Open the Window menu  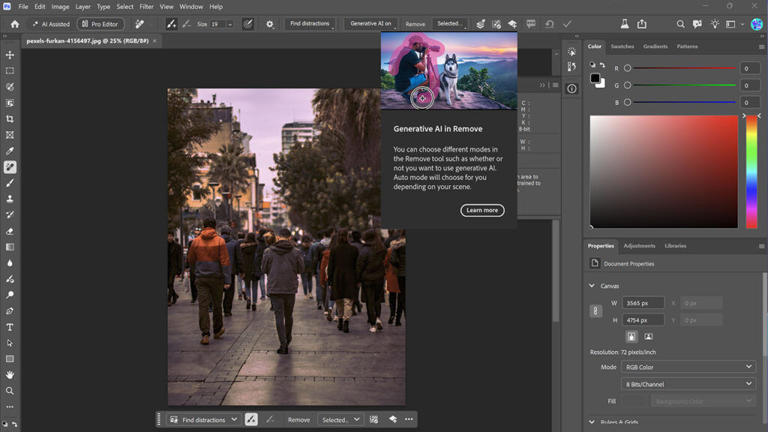pyautogui.click(x=191, y=7)
